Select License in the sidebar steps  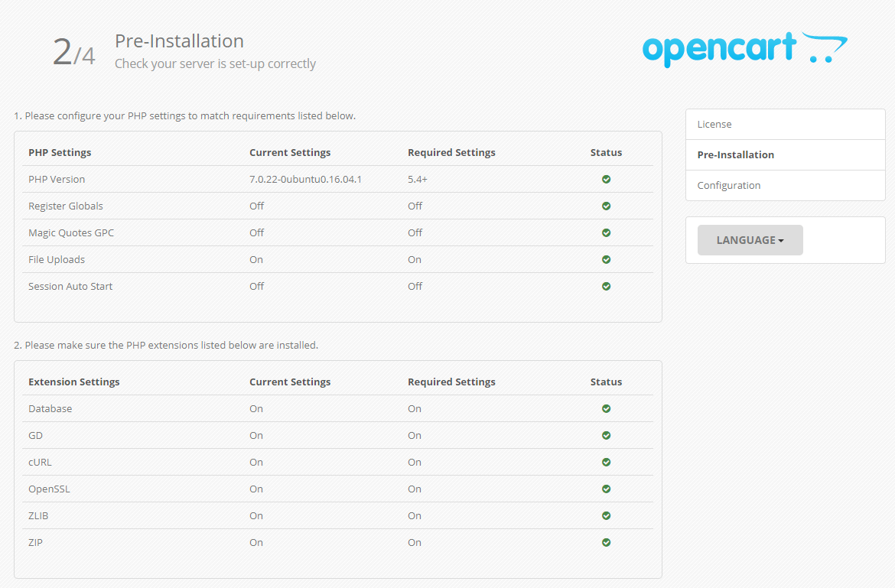click(x=714, y=124)
